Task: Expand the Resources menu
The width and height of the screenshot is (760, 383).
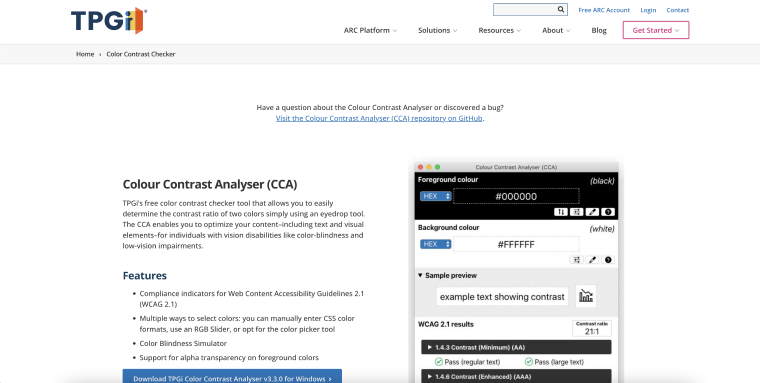Action: click(x=500, y=30)
